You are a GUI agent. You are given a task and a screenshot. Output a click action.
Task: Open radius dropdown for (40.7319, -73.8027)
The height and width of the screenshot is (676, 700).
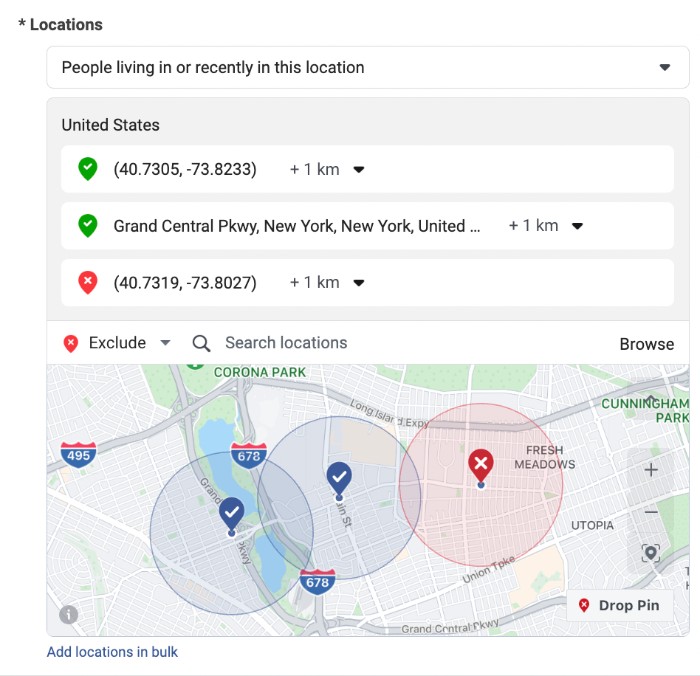coord(326,283)
